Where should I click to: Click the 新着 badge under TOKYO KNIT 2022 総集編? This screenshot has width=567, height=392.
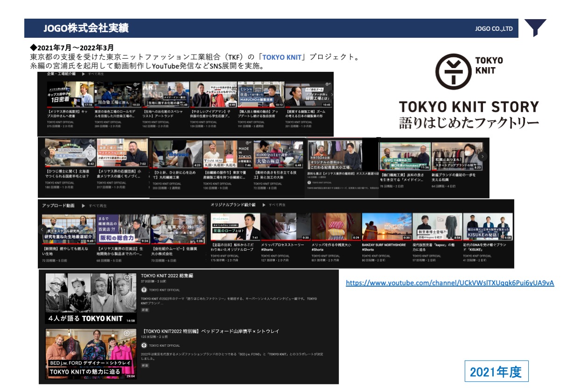145,309
